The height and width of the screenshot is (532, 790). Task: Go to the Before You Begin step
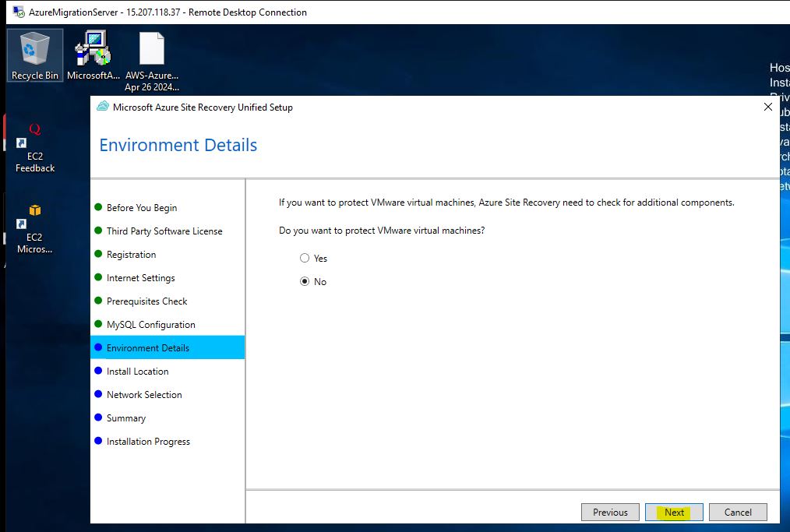pyautogui.click(x=141, y=208)
